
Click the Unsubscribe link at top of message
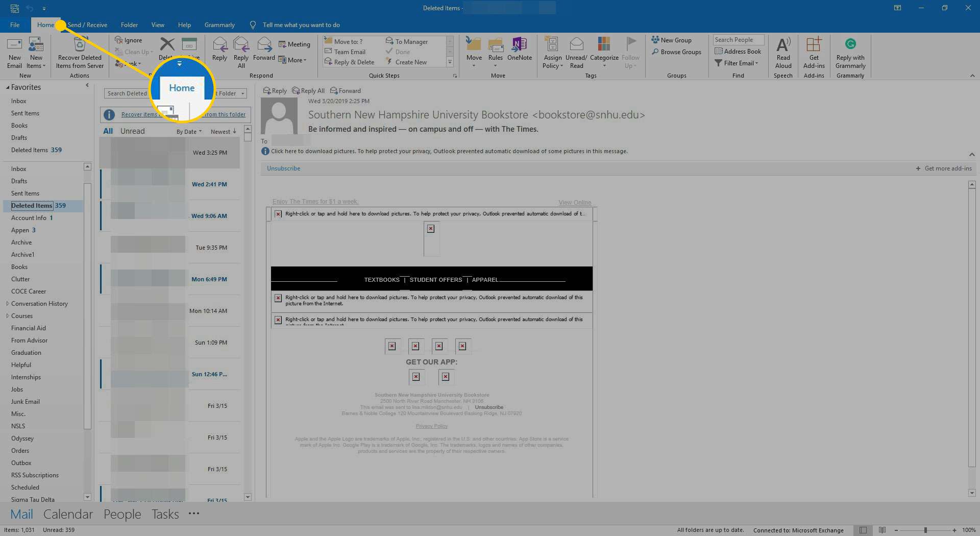pos(283,168)
